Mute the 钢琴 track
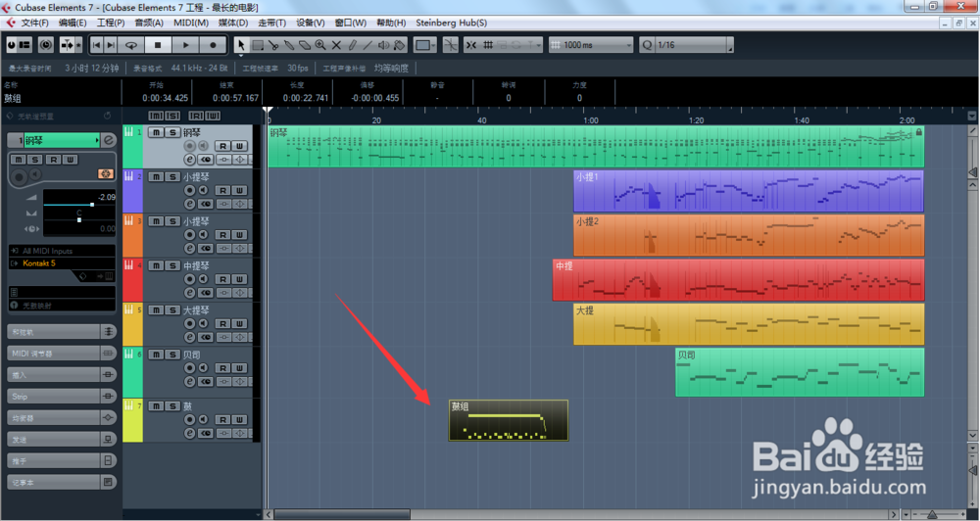 point(156,132)
